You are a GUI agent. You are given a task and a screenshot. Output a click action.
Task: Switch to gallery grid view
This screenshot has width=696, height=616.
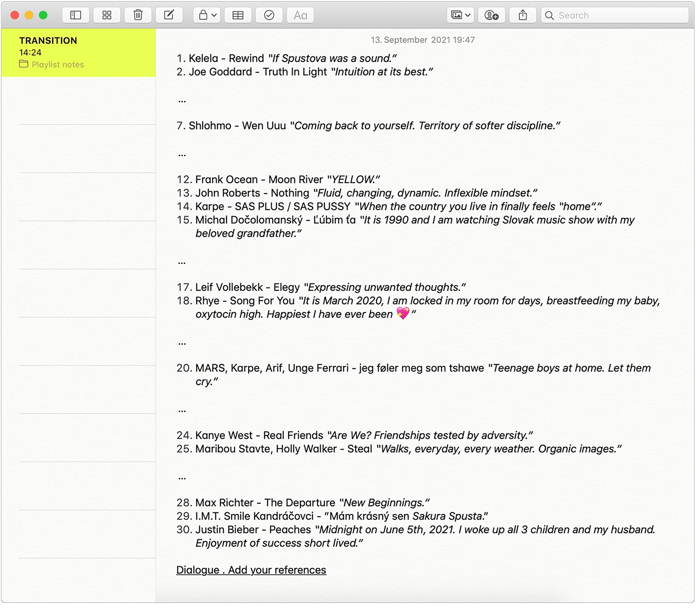coord(107,15)
